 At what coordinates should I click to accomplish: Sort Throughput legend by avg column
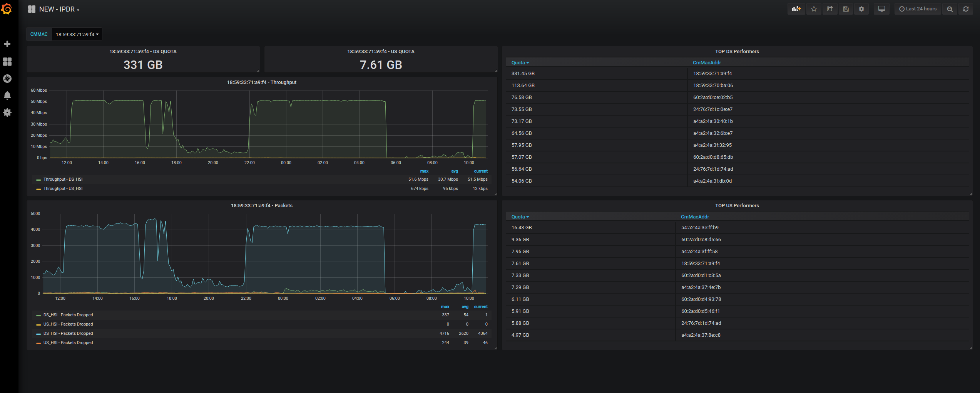(x=455, y=171)
